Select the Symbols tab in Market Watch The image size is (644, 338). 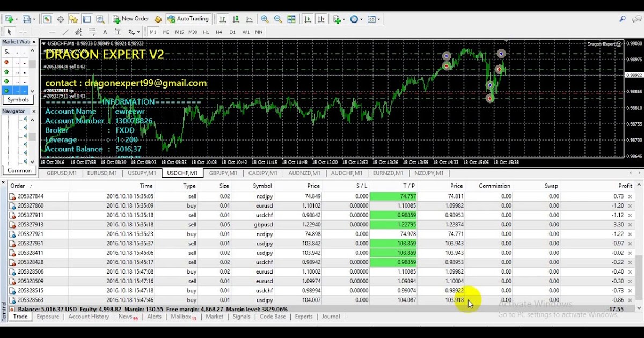click(x=18, y=100)
